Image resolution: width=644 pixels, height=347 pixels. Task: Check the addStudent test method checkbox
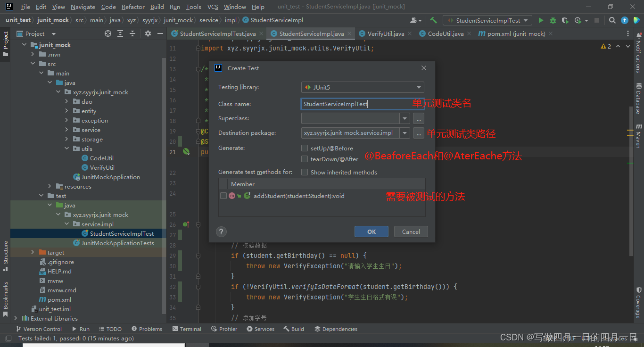(x=223, y=196)
